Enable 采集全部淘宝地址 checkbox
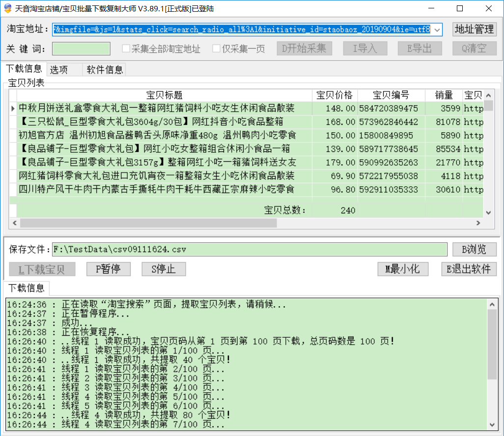This screenshot has height=436, width=504. tap(126, 49)
